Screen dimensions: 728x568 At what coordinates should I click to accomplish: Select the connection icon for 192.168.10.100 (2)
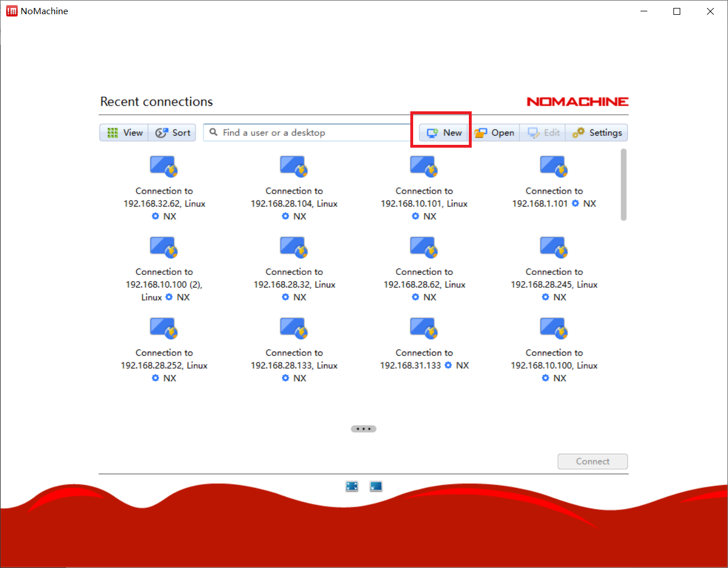click(x=164, y=248)
